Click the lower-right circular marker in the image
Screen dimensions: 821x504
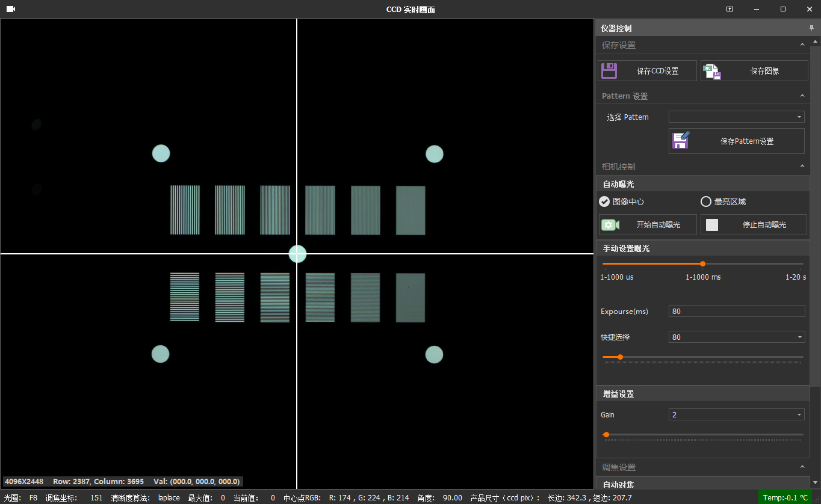434,355
